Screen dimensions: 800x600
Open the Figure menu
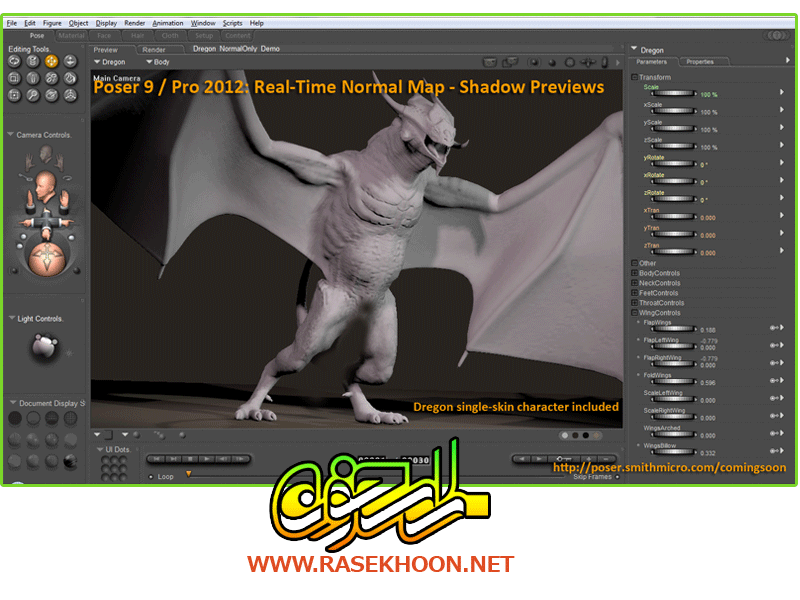point(52,23)
